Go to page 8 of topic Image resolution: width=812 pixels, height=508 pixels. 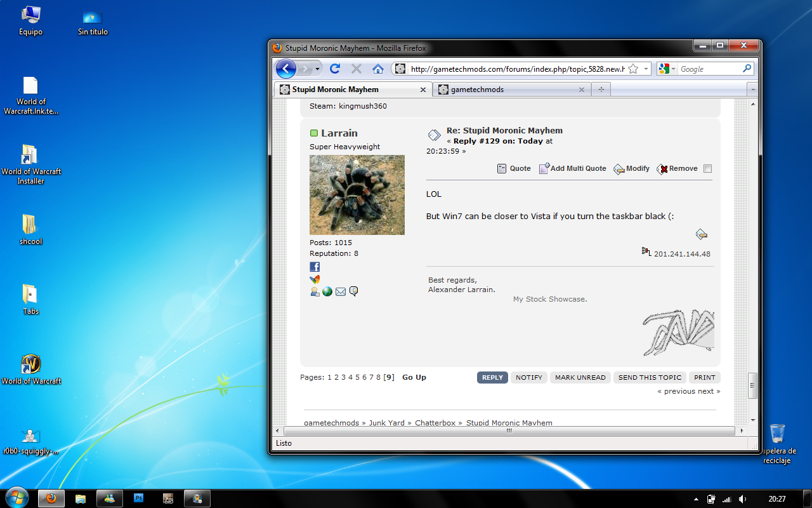(378, 377)
